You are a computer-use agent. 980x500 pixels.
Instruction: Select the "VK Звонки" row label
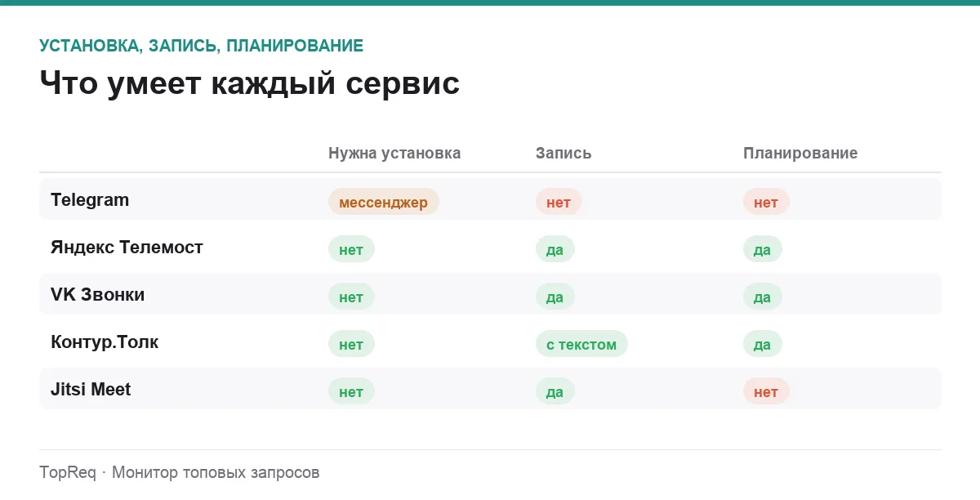tap(97, 295)
